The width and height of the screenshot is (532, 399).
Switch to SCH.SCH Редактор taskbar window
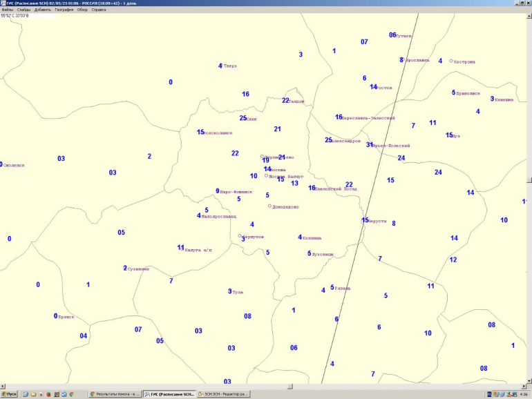click(223, 394)
